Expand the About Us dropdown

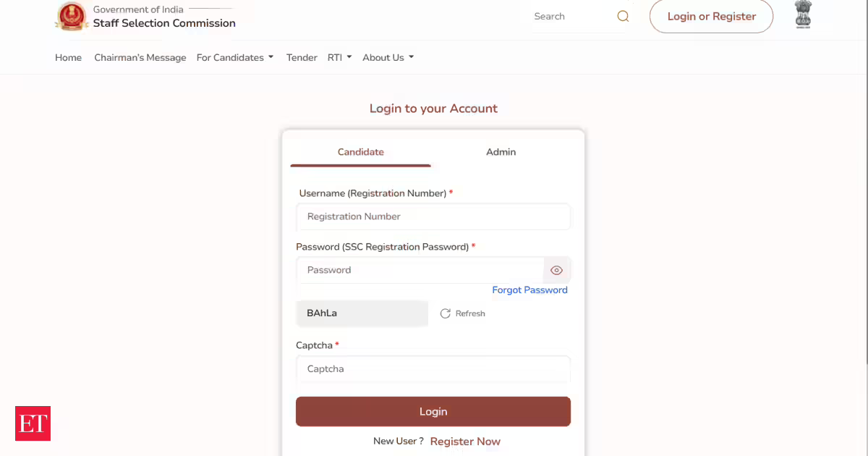(388, 58)
